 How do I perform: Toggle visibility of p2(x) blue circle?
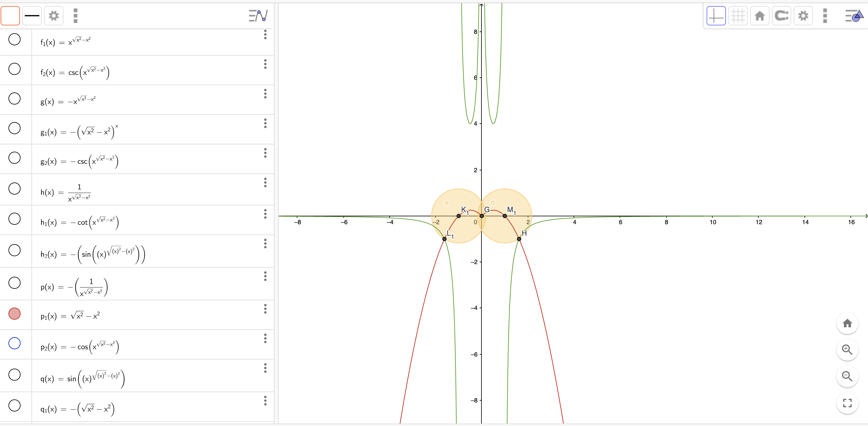point(15,343)
